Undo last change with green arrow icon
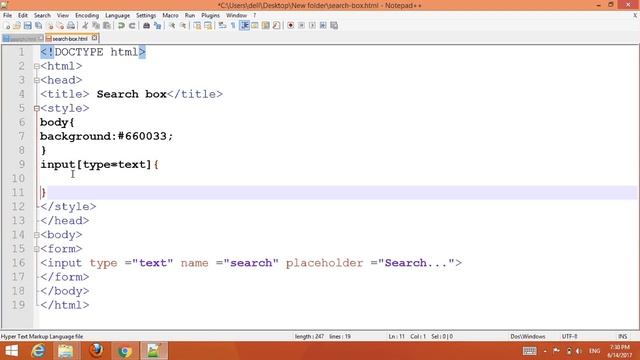 coord(121,26)
